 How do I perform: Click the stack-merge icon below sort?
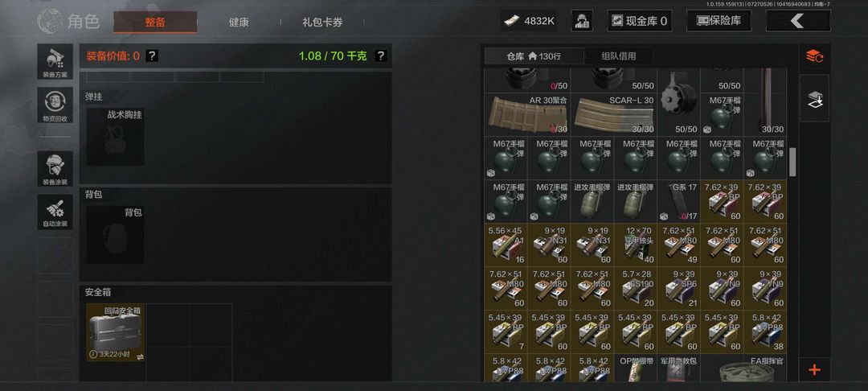(x=814, y=99)
